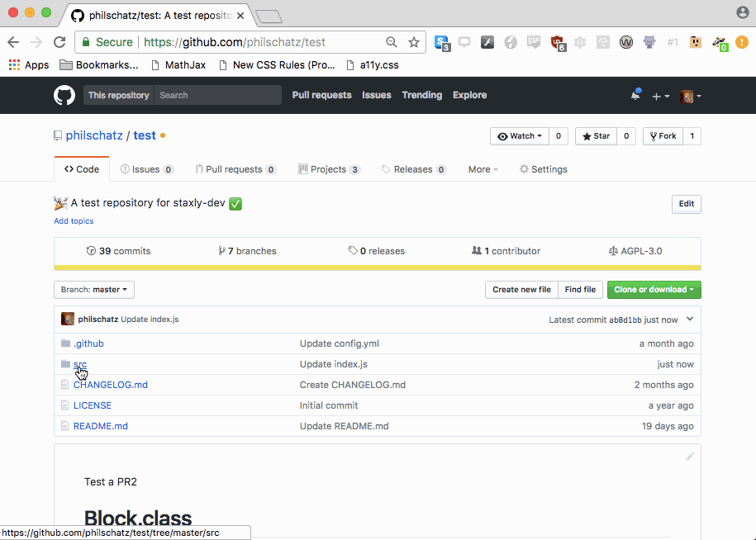Click the GitHub Octocat logo
Image resolution: width=756 pixels, height=540 pixels.
click(x=64, y=96)
